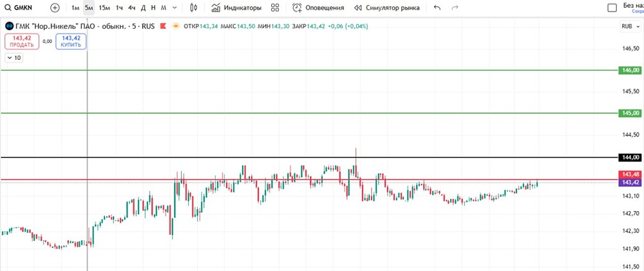Choose the 4ч timeframe

131,7
